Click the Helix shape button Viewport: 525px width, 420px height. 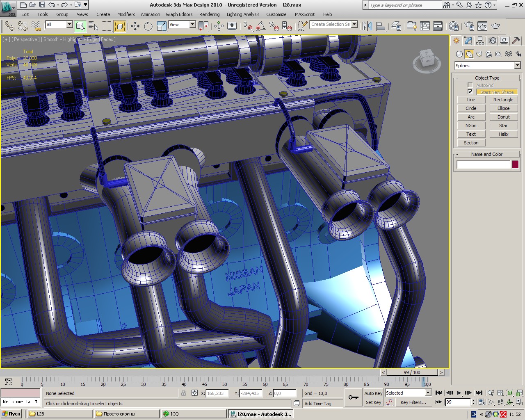click(x=503, y=134)
